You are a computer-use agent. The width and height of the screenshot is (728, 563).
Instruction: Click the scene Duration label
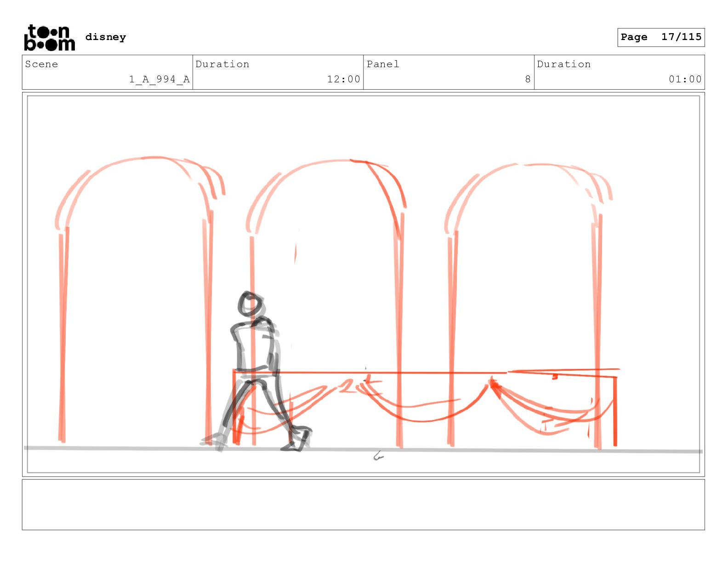coord(222,64)
